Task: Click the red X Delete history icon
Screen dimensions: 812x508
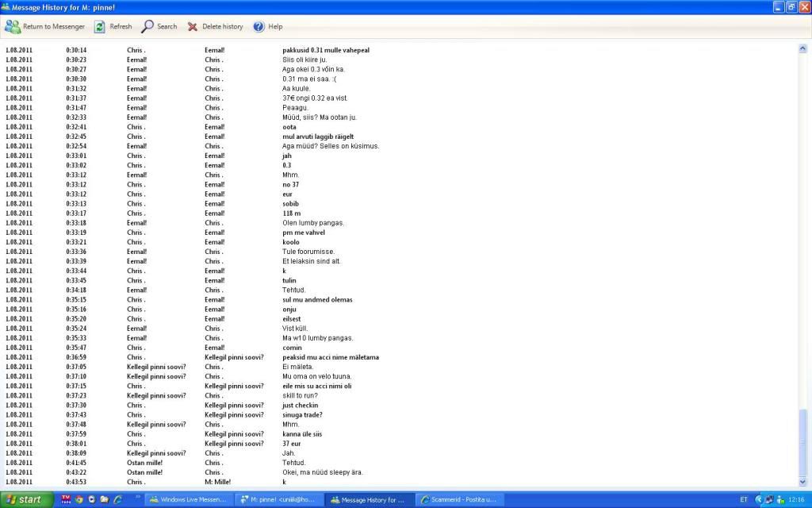Action: (x=193, y=26)
